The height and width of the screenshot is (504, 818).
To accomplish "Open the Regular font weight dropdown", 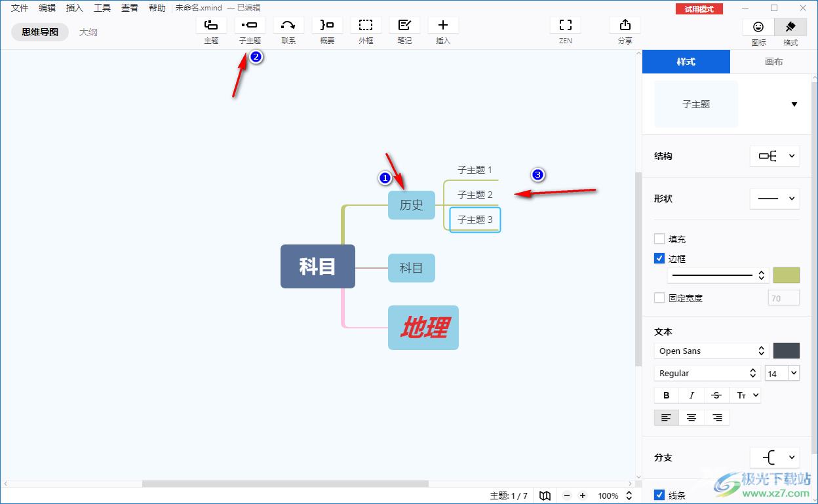I will (707, 373).
